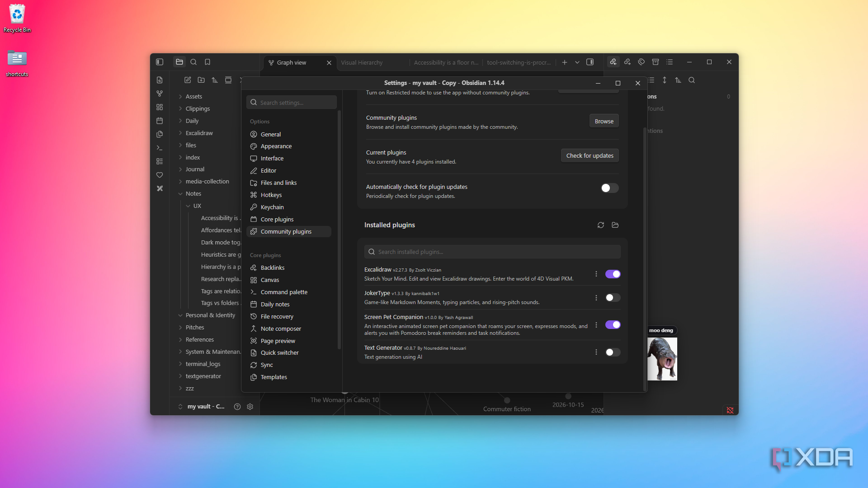
Task: Open the search icon in the left sidebar header
Action: click(x=193, y=62)
